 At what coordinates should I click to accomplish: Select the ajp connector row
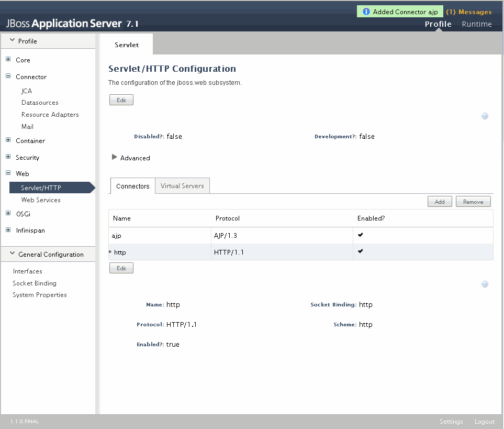tap(301, 235)
